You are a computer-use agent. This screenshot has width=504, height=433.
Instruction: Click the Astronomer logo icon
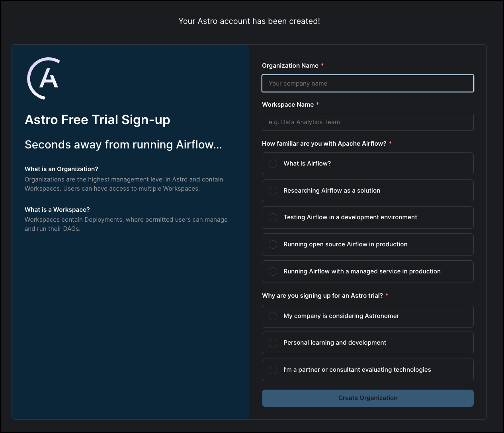(43, 78)
